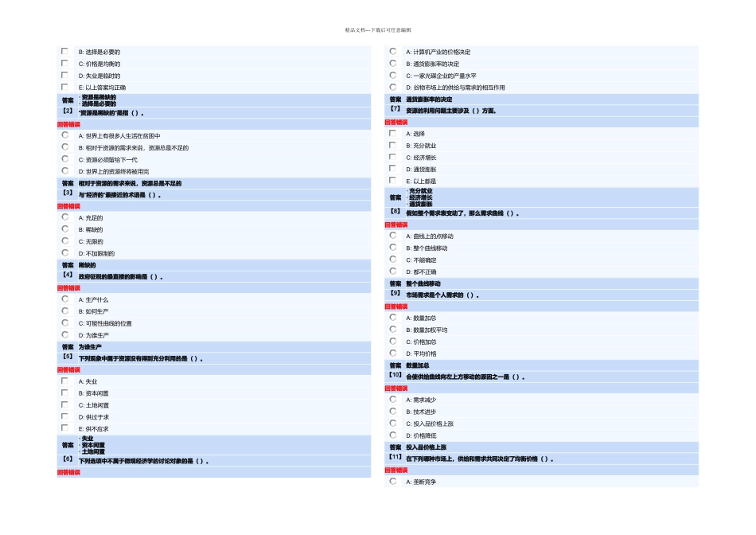Select checkbox C: 经济增长
756x535 pixels.
392,157
